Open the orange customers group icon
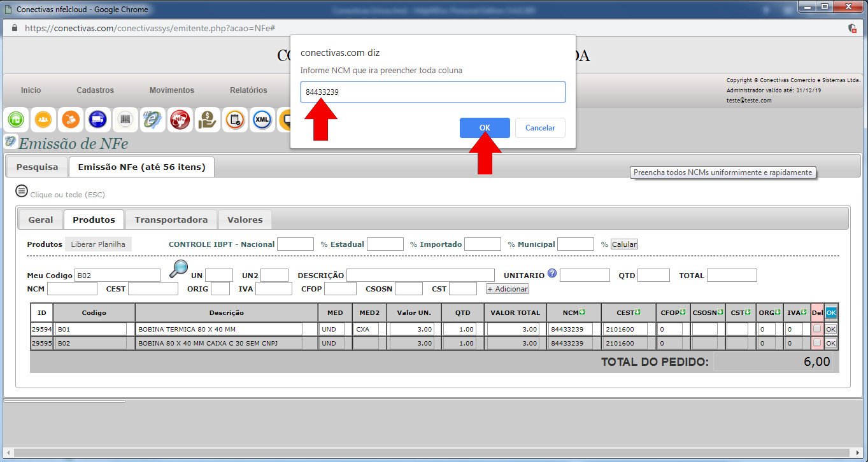 click(x=43, y=120)
